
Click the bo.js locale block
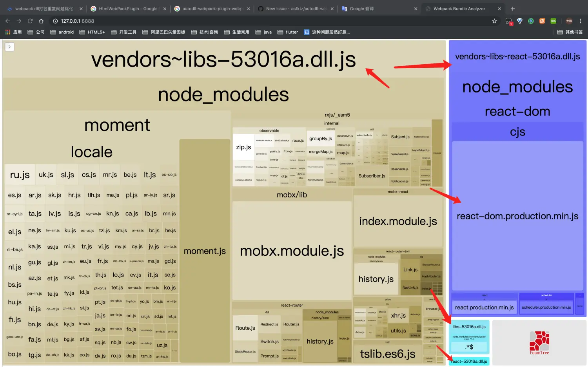tap(15, 354)
